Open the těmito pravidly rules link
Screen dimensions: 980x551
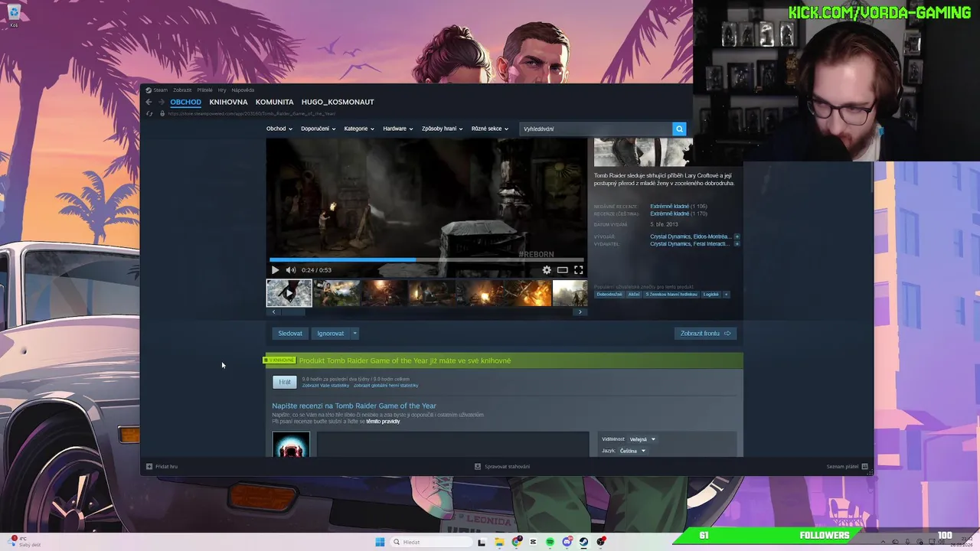click(383, 422)
